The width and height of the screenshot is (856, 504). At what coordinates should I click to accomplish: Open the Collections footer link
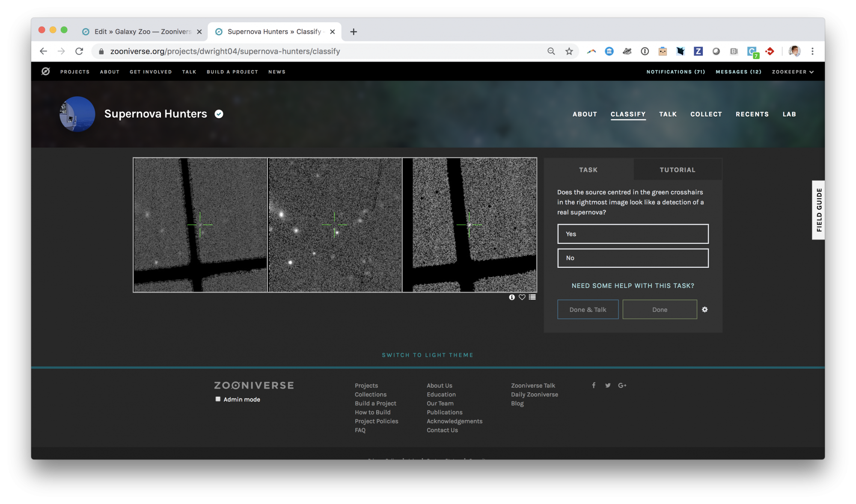(370, 394)
